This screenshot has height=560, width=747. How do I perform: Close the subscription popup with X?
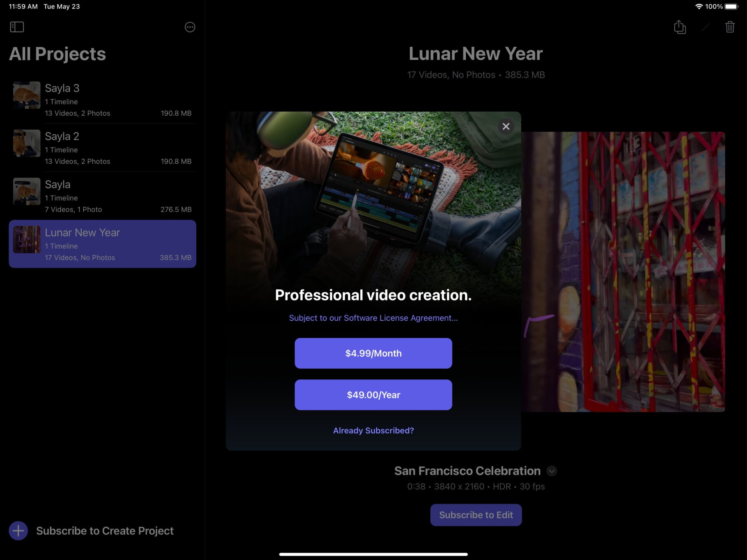tap(506, 126)
